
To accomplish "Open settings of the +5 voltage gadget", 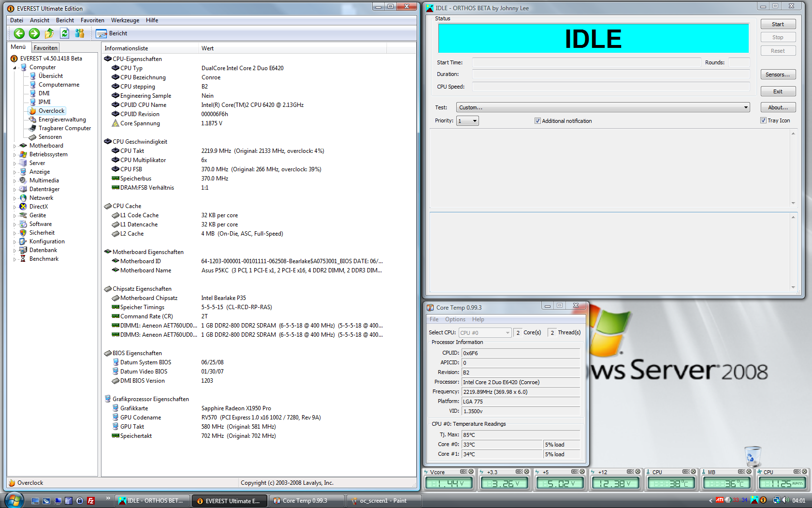I will [x=575, y=472].
